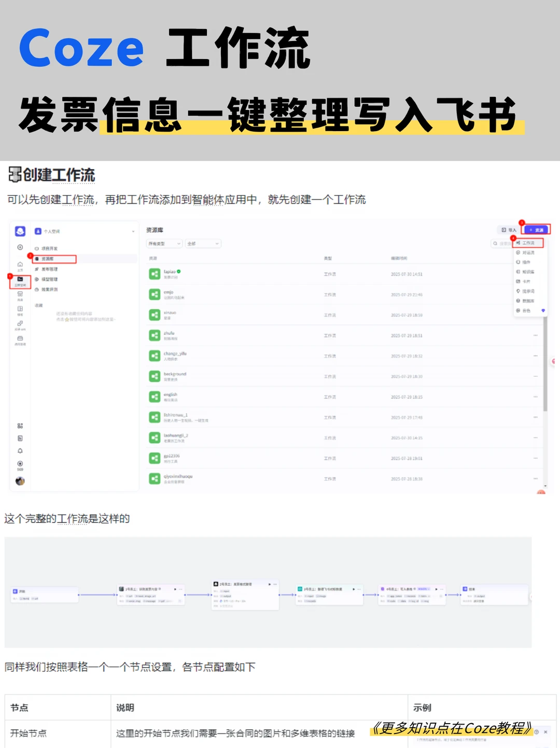
Task: Click the 开始 start node in the workflow
Action: [x=44, y=595]
